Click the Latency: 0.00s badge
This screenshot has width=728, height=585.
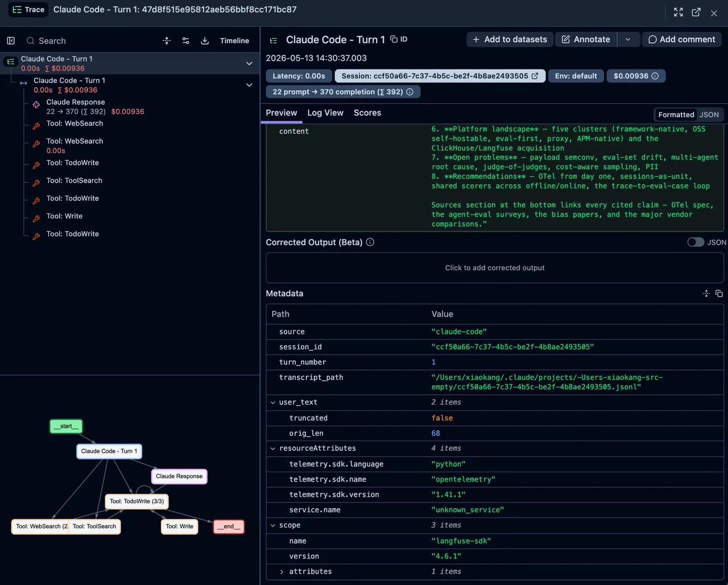[299, 76]
